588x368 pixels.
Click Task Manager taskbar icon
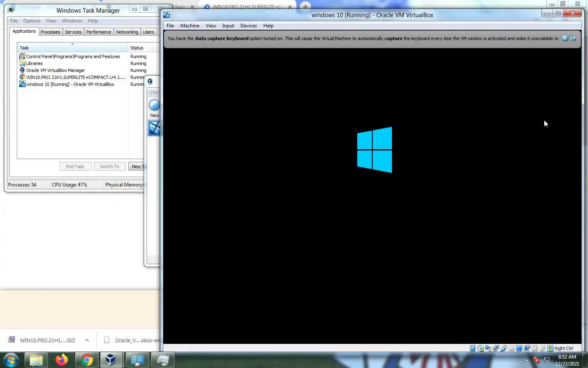pos(163,360)
